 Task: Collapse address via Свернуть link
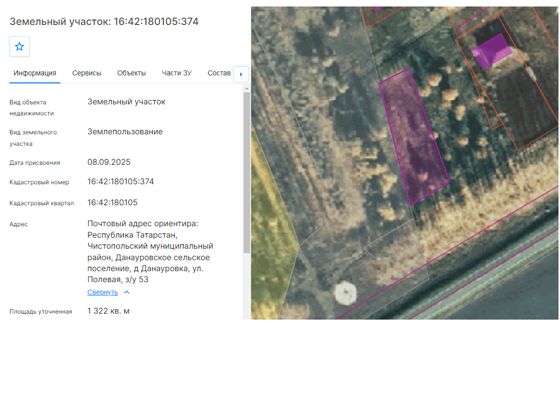coord(102,292)
